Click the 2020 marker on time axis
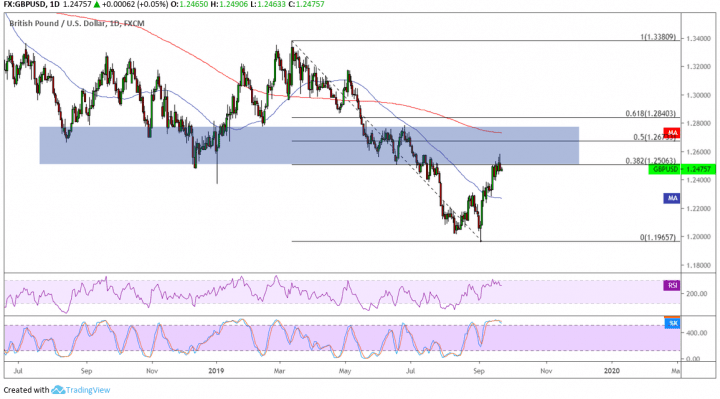This screenshot has width=720, height=399. click(612, 371)
